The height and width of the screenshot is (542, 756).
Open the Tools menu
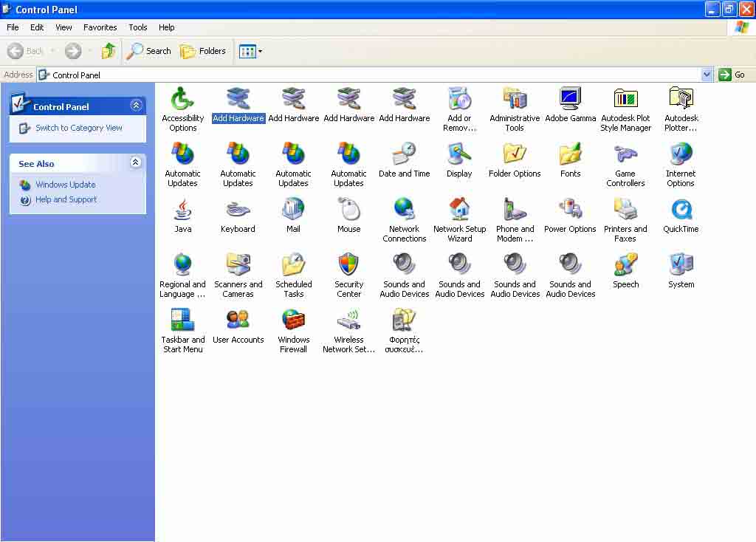click(138, 27)
